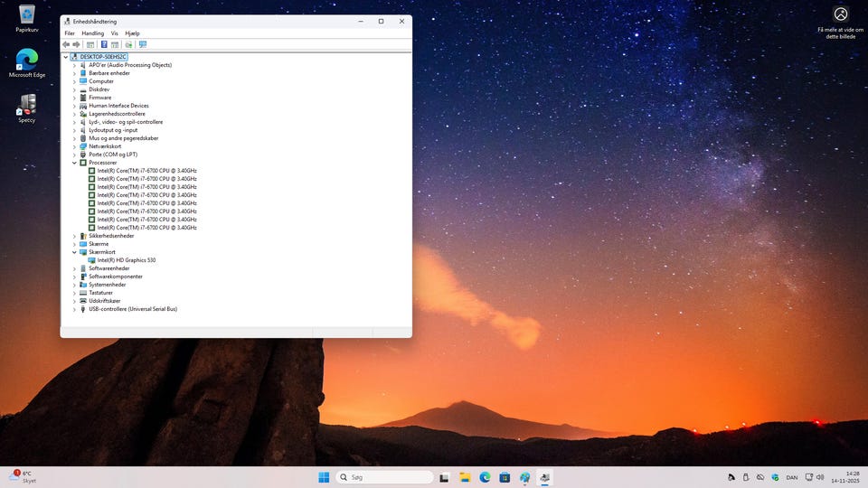Select DESKTOP-S0EHS2C root node
Viewport: 868px width, 488px height.
point(103,56)
